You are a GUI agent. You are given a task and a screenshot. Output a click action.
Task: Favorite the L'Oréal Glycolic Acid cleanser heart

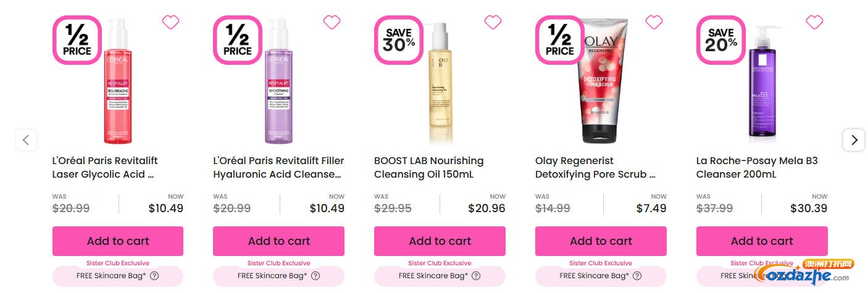170,22
